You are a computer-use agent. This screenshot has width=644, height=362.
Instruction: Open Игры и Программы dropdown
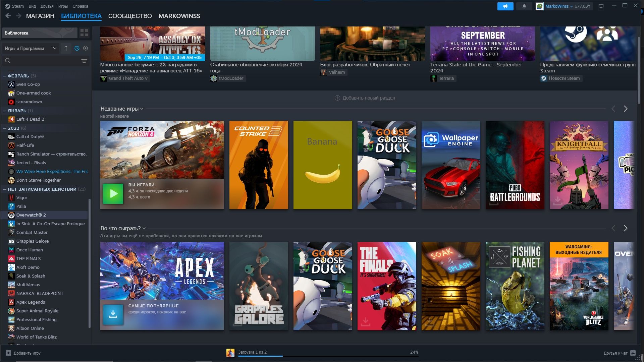point(31,48)
